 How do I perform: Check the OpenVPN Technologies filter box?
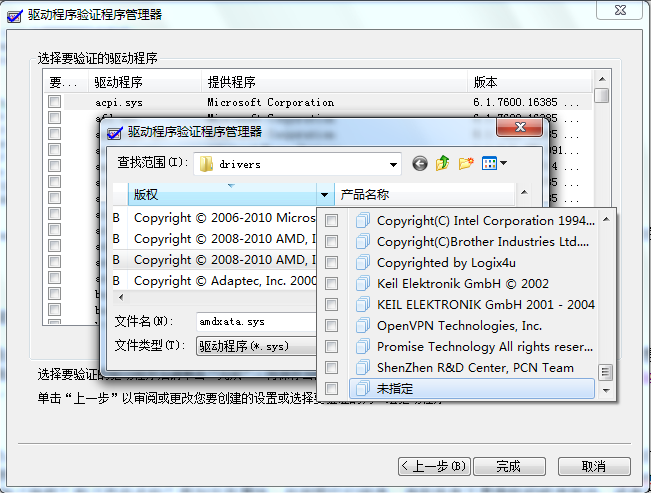coord(331,325)
